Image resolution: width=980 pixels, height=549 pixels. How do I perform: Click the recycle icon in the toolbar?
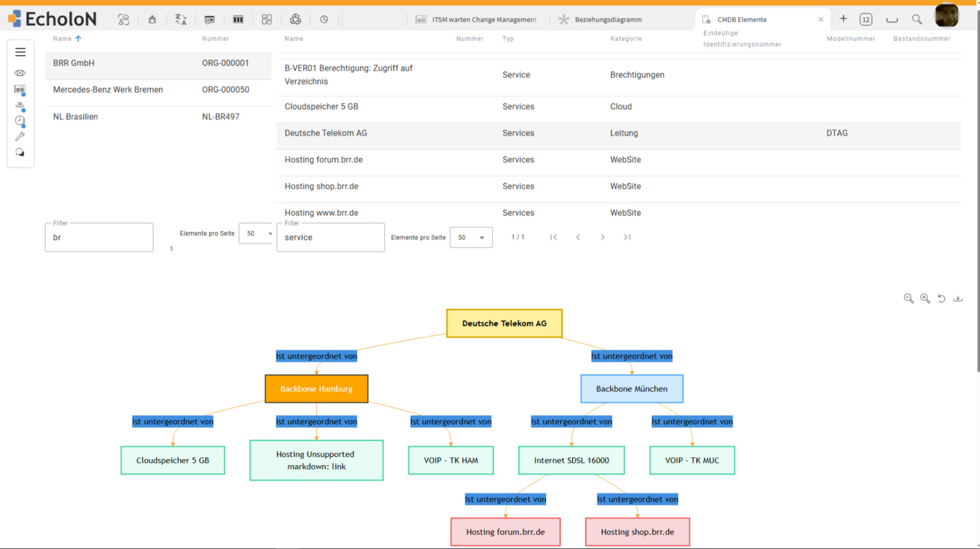click(x=295, y=20)
